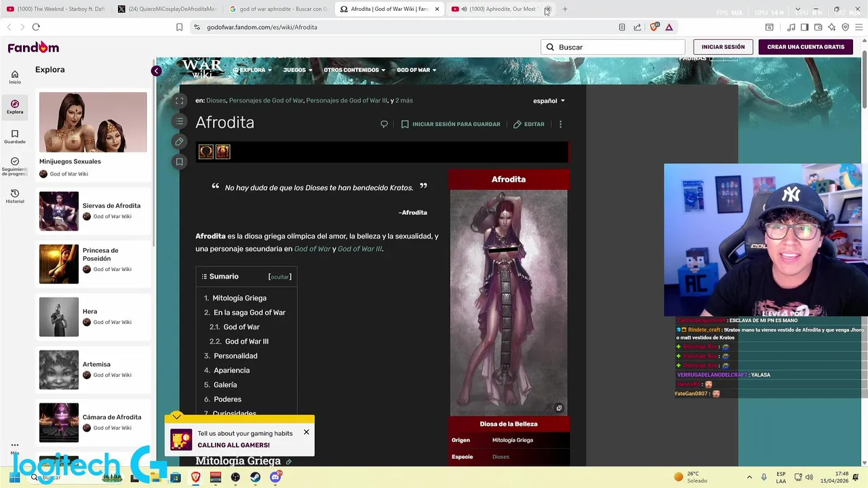Open the article more options kebab
868x488 pixels.
(x=560, y=124)
